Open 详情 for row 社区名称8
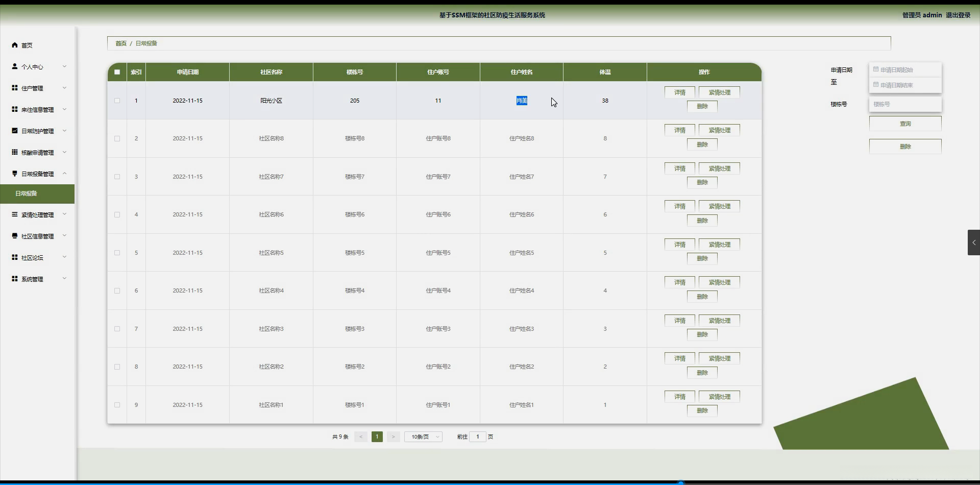The width and height of the screenshot is (980, 485). (680, 130)
